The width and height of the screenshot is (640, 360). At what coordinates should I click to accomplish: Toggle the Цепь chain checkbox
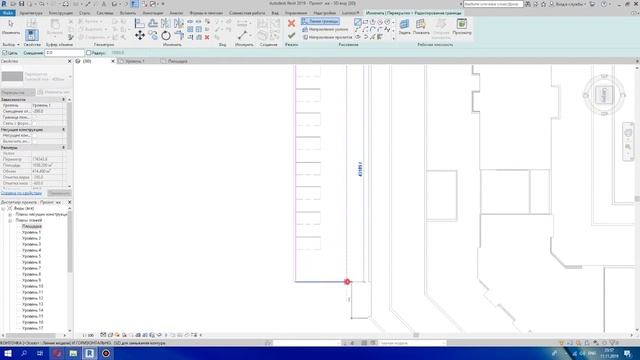pyautogui.click(x=4, y=53)
